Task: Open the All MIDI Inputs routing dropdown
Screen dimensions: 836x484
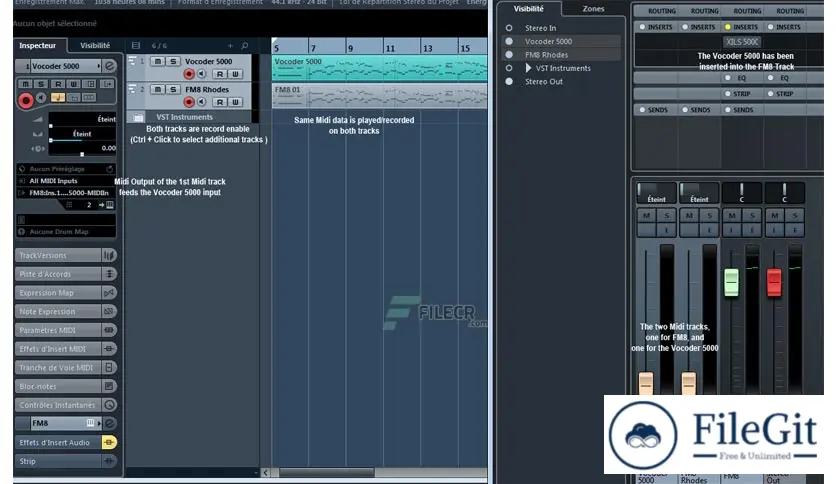Action: click(x=67, y=181)
